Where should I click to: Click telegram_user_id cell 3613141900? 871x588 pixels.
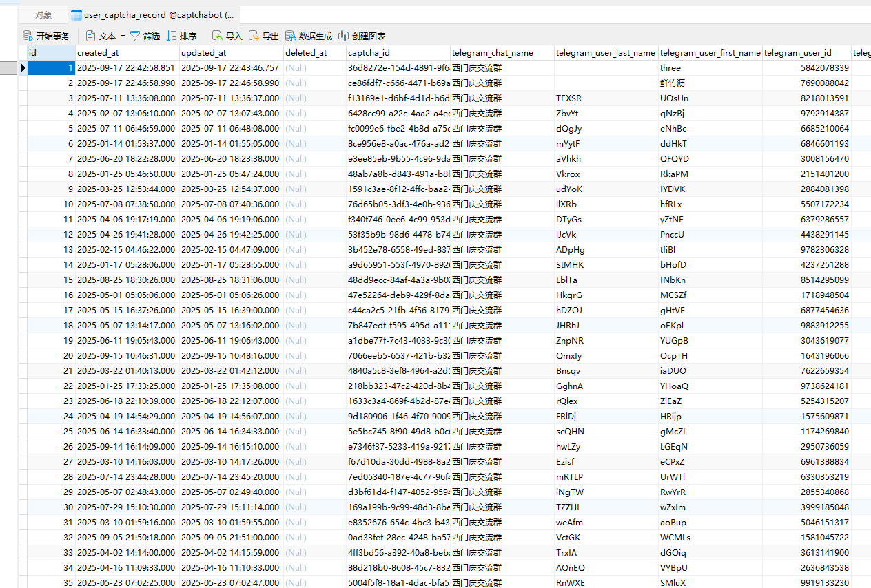coord(807,552)
